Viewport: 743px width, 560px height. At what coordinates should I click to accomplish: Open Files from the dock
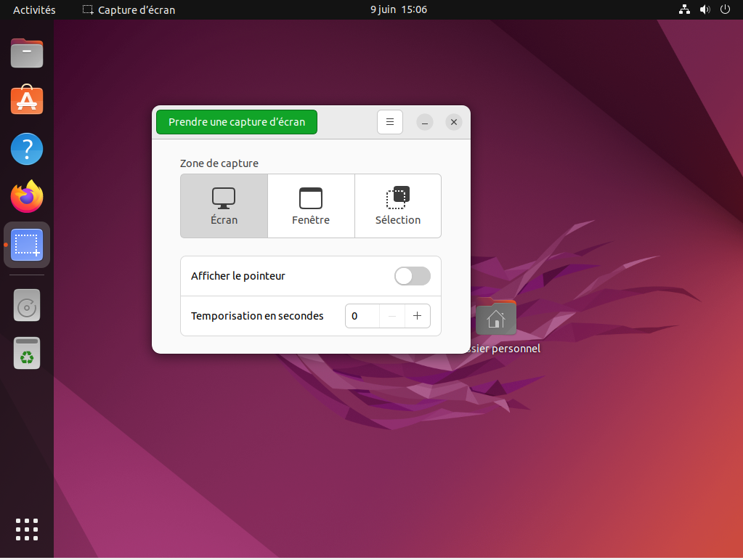point(27,53)
